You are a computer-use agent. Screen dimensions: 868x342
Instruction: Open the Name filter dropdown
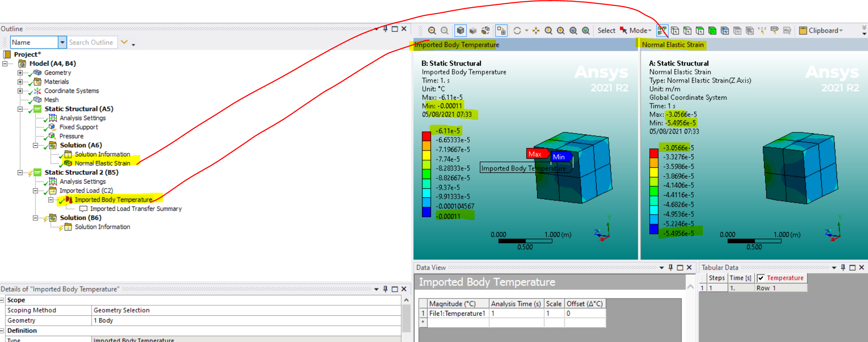pyautogui.click(x=62, y=42)
